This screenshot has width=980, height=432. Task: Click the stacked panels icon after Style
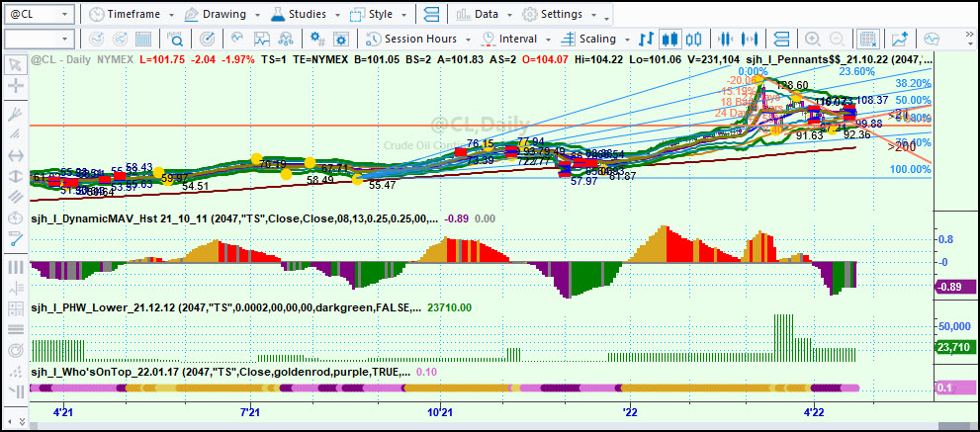[431, 14]
